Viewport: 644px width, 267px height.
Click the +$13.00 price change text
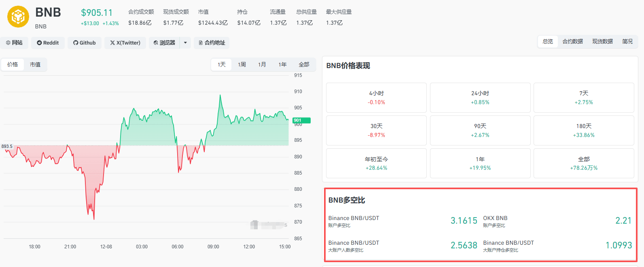pyautogui.click(x=90, y=23)
